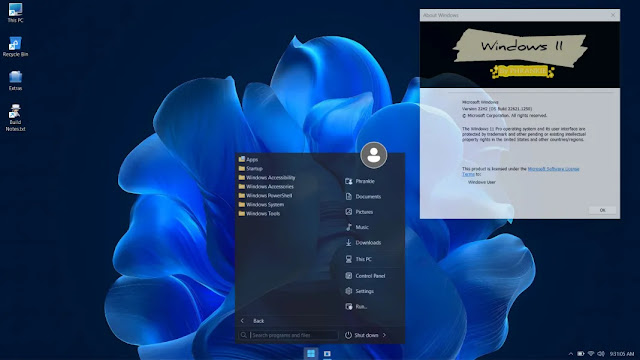Open Build Notes.txt file on desktop
This screenshot has height=360, width=640.
point(15,118)
